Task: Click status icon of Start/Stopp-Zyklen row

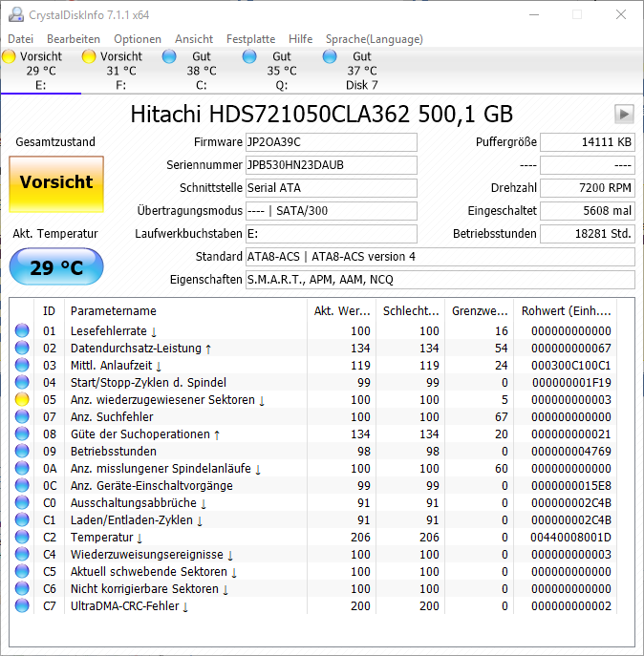Action: point(22,382)
